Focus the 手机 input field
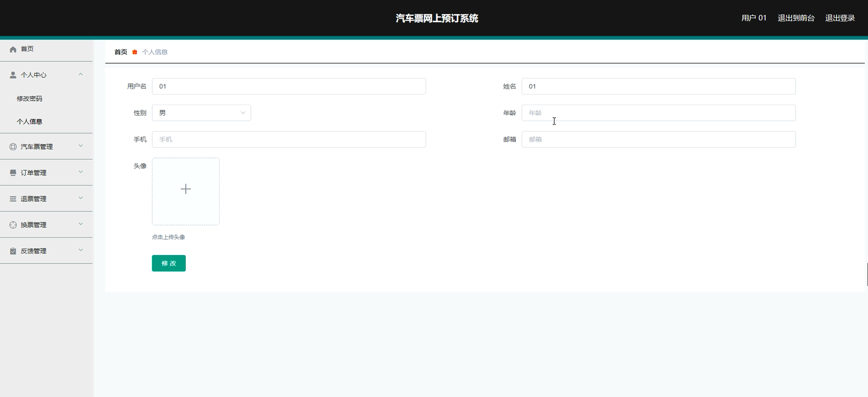The width and height of the screenshot is (868, 397). coord(289,139)
